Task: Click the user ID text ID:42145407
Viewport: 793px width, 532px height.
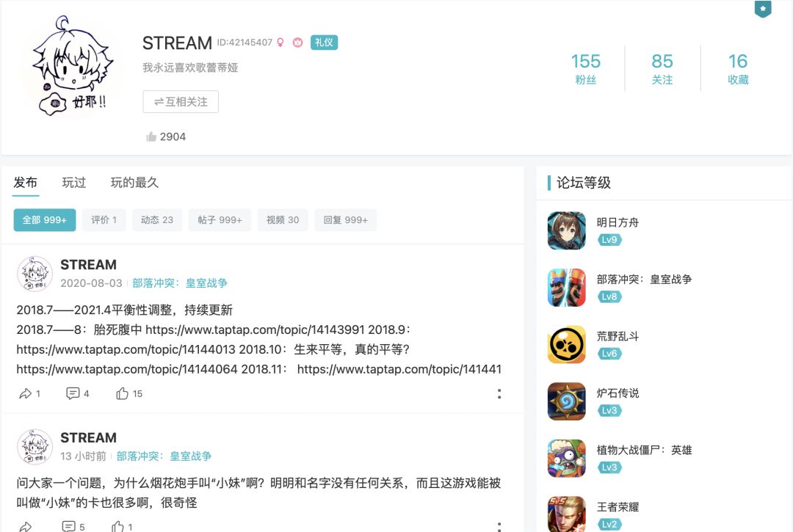Action: pyautogui.click(x=245, y=43)
